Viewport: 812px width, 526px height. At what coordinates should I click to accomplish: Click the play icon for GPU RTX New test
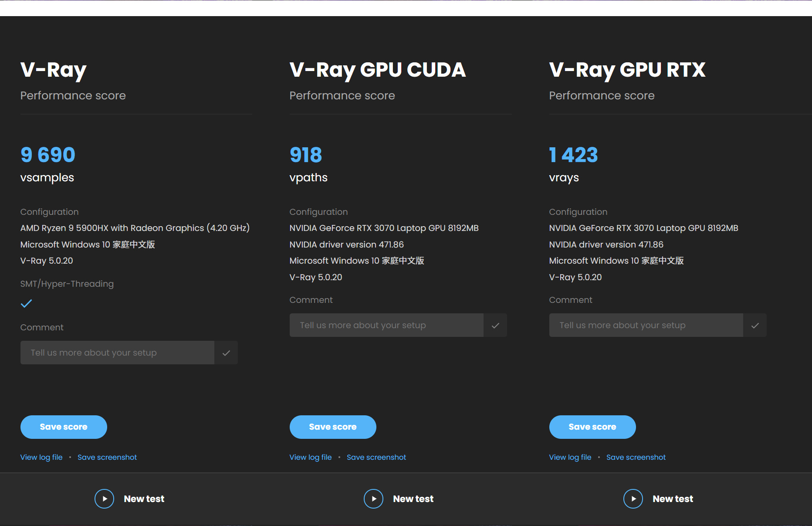633,499
